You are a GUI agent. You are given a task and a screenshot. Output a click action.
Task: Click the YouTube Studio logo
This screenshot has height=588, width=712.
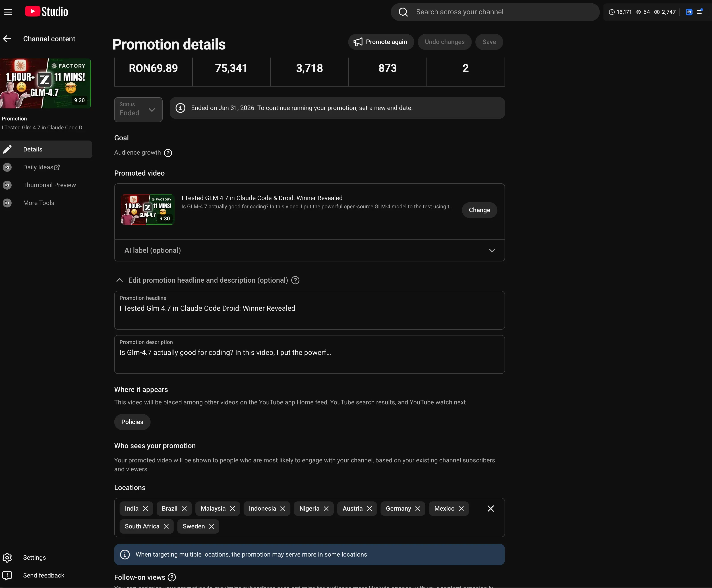click(46, 12)
